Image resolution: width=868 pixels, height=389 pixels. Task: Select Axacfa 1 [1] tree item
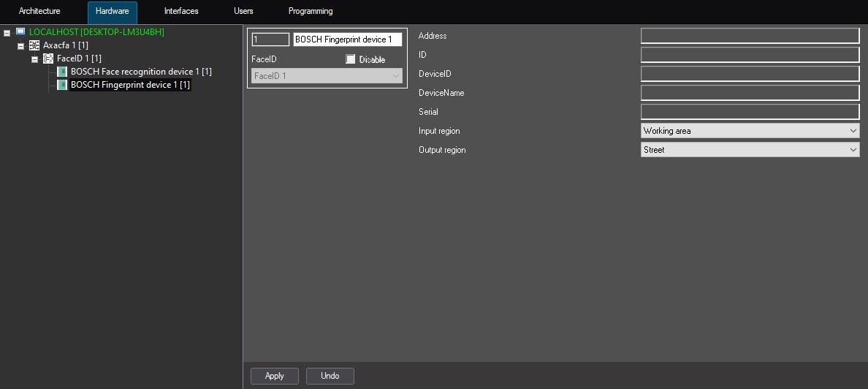coord(65,45)
